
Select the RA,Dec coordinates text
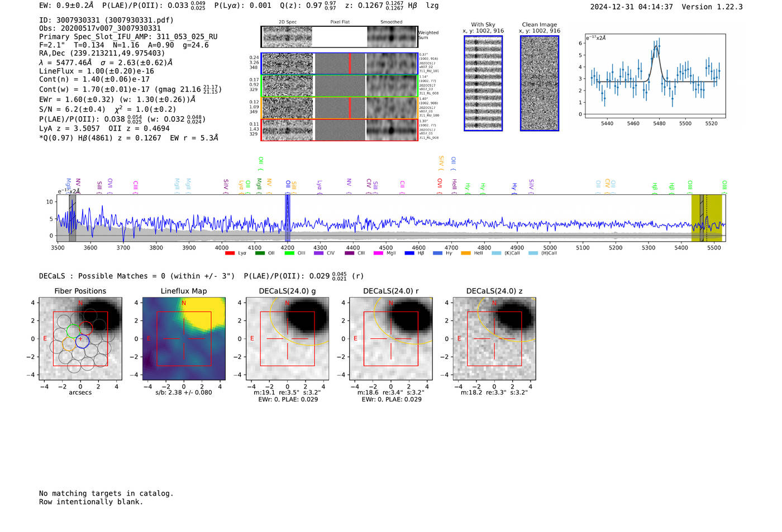click(102, 54)
